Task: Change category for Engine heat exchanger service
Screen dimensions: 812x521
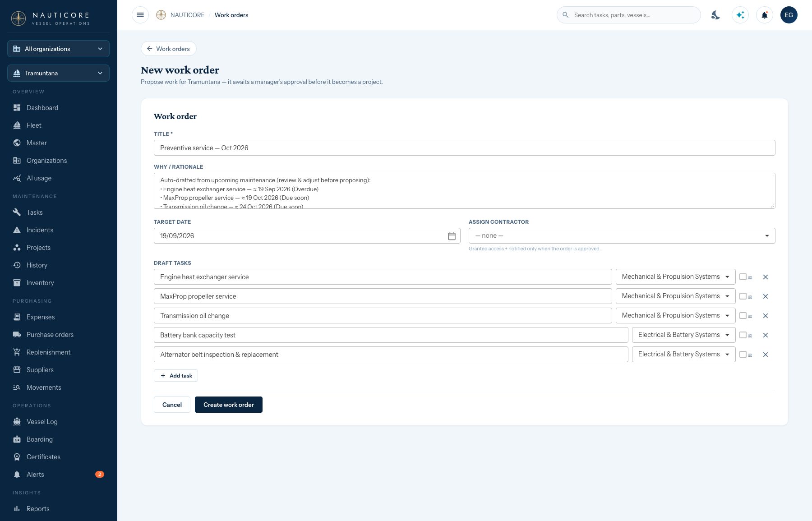Action: point(675,277)
